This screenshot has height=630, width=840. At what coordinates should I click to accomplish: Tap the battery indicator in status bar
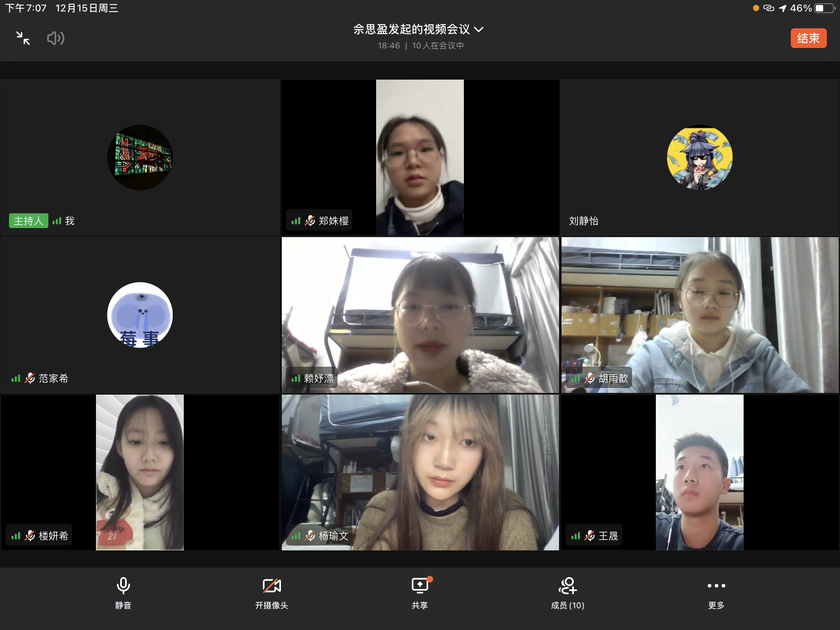tap(824, 8)
